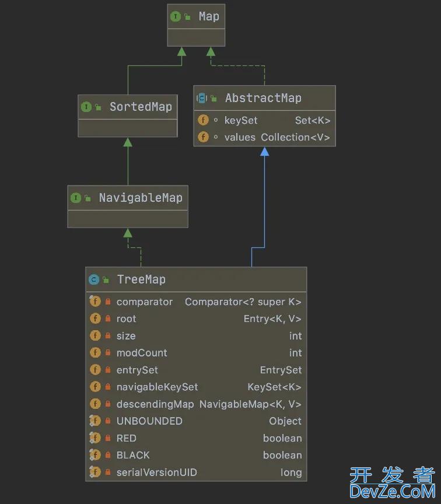Select the keySet field name
Viewport: 441px width, 504px height.
click(241, 121)
